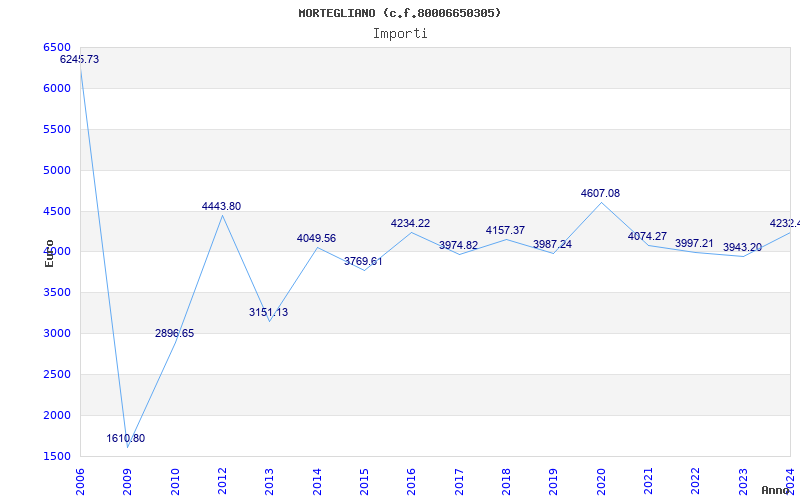Select the 3974.82 data label
Viewport: 800px width, 500px height.
458,245
